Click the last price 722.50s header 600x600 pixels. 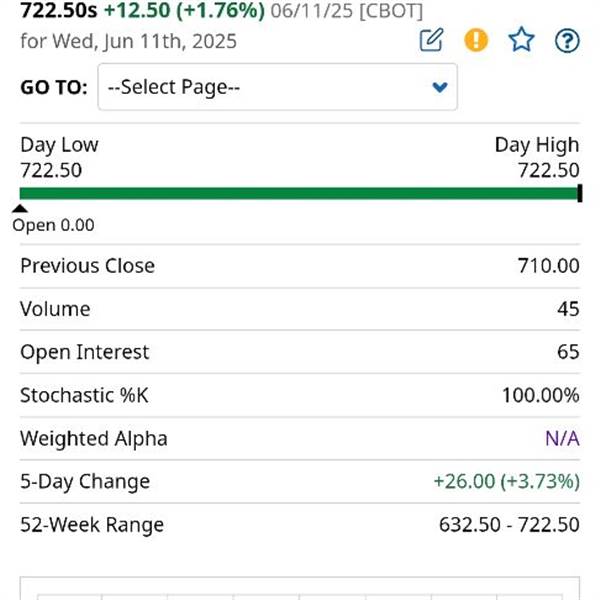click(x=59, y=10)
